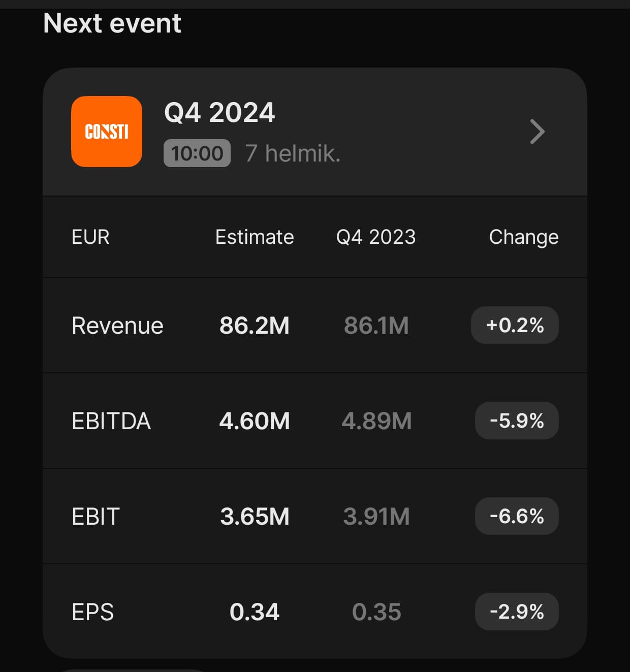Select the 7 helmik. date text
Image resolution: width=630 pixels, height=672 pixels.
click(293, 153)
